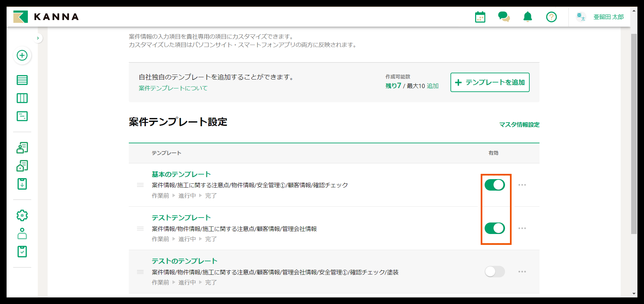Expand the collapsed sidebar with the chevron

38,38
